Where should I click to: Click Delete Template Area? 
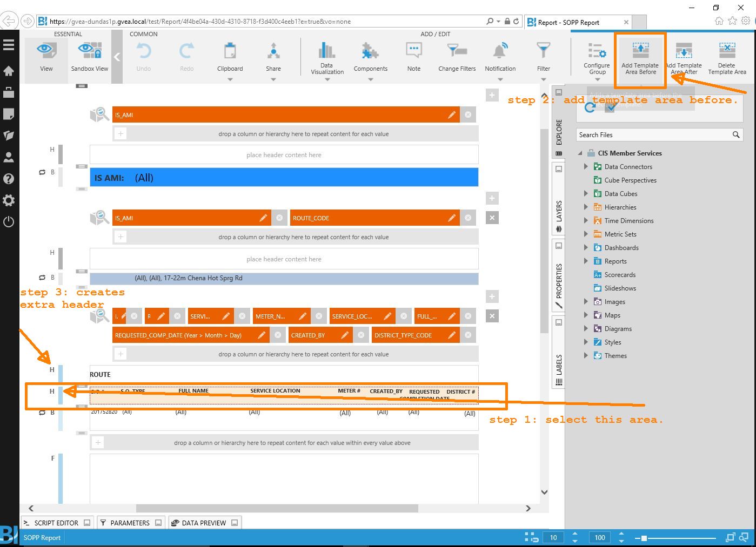point(727,58)
